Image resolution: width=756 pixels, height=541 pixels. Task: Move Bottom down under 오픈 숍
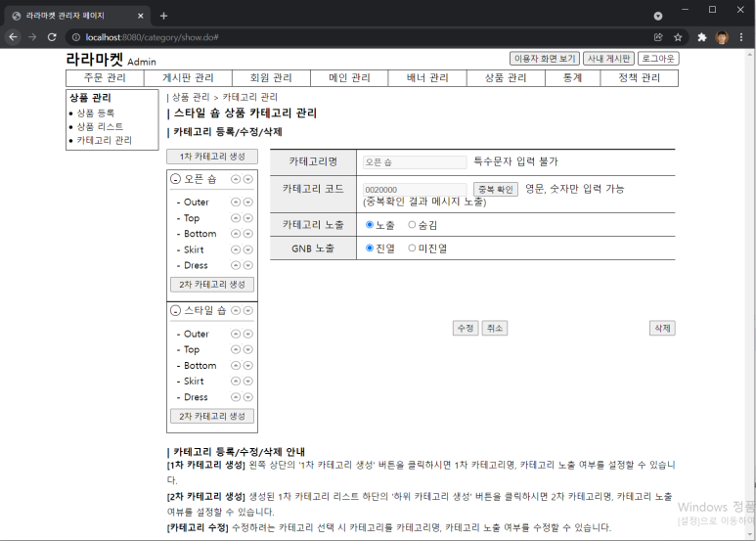click(247, 234)
